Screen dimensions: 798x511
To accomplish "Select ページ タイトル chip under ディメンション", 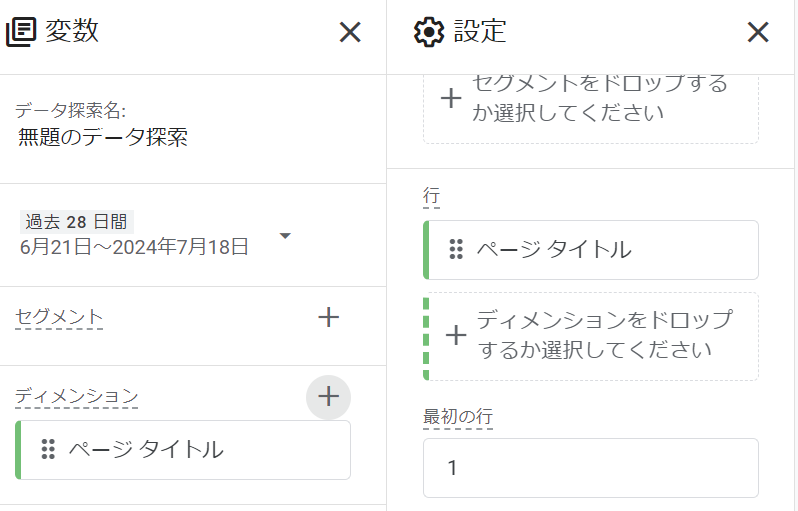I will pyautogui.click(x=183, y=450).
